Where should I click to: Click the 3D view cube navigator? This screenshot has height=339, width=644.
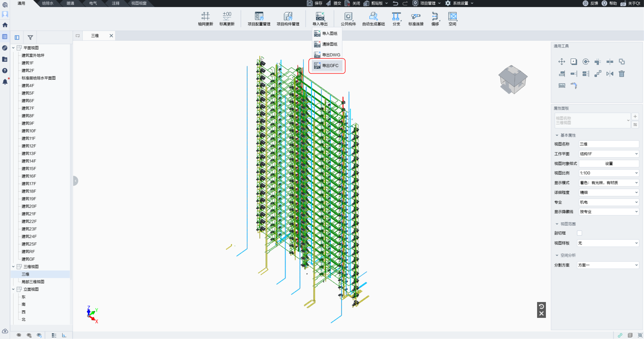tap(513, 79)
